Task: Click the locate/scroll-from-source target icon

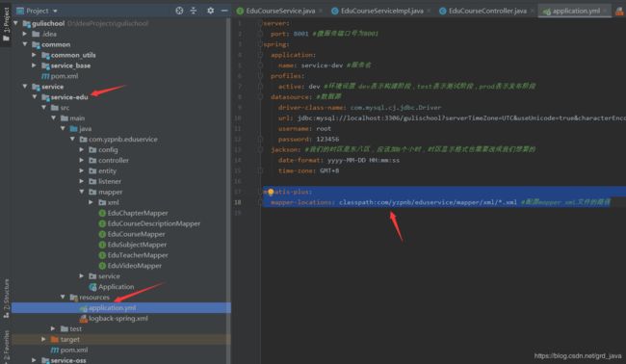Action: tap(179, 11)
